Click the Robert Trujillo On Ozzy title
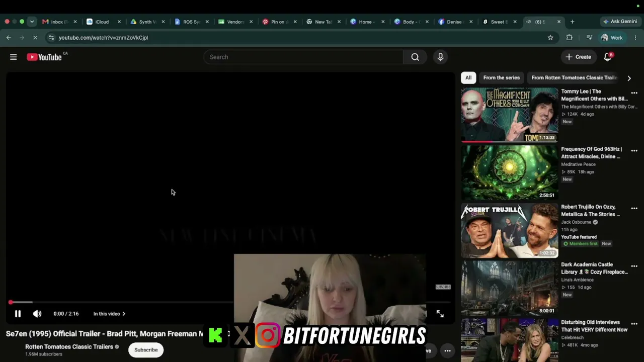The height and width of the screenshot is (362, 644). 591,211
